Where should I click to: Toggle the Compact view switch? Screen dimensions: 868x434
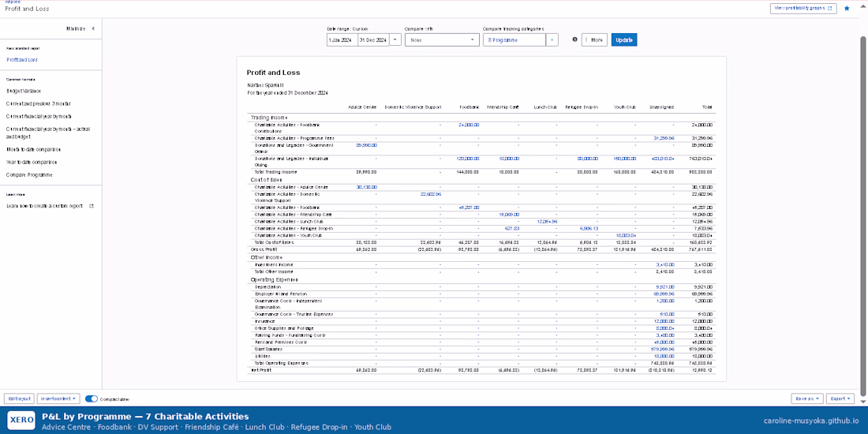[92, 398]
